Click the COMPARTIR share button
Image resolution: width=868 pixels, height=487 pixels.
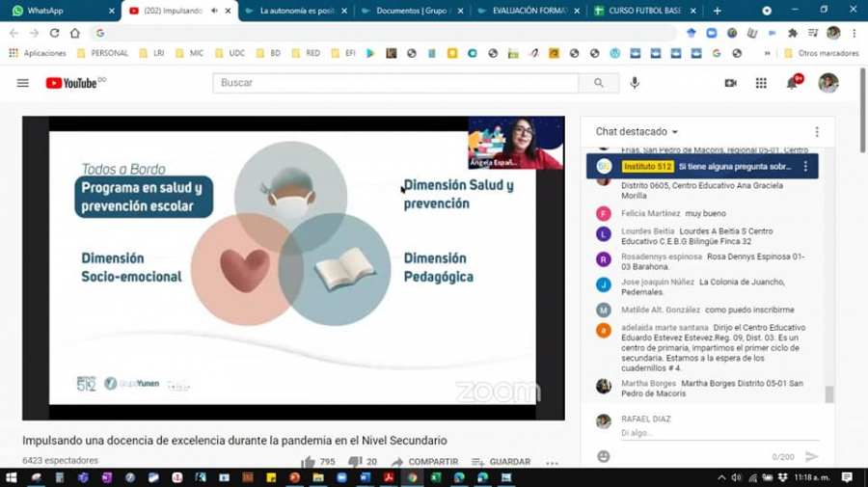click(x=424, y=462)
